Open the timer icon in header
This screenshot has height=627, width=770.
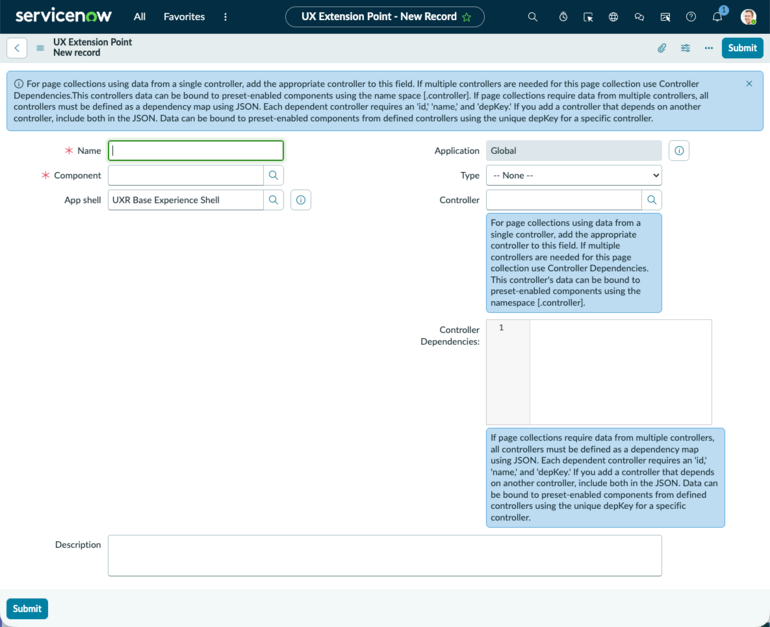563,17
